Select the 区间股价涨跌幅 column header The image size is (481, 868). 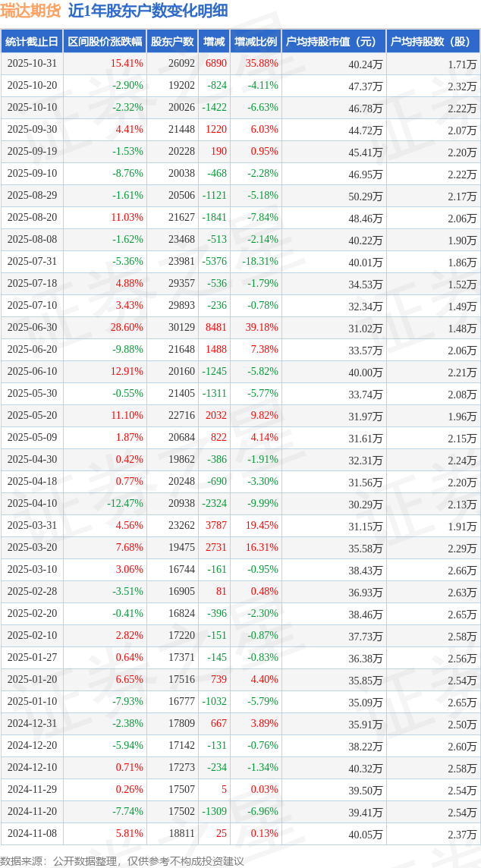[105, 42]
